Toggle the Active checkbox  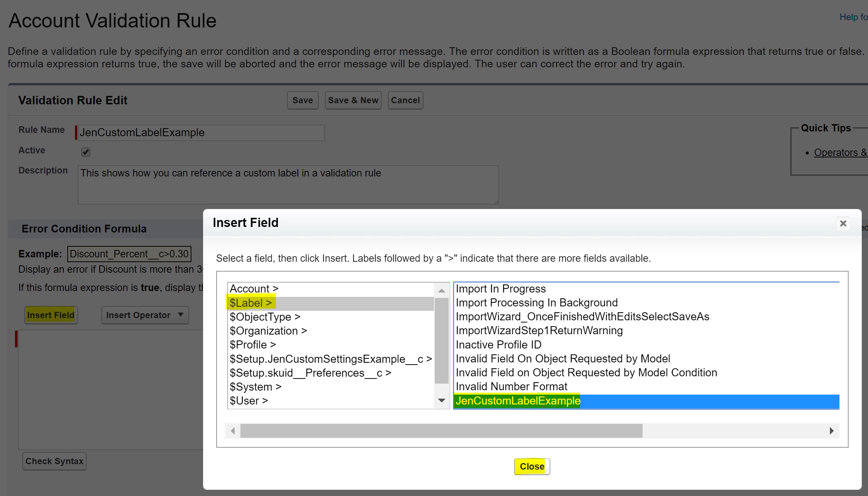click(x=86, y=152)
